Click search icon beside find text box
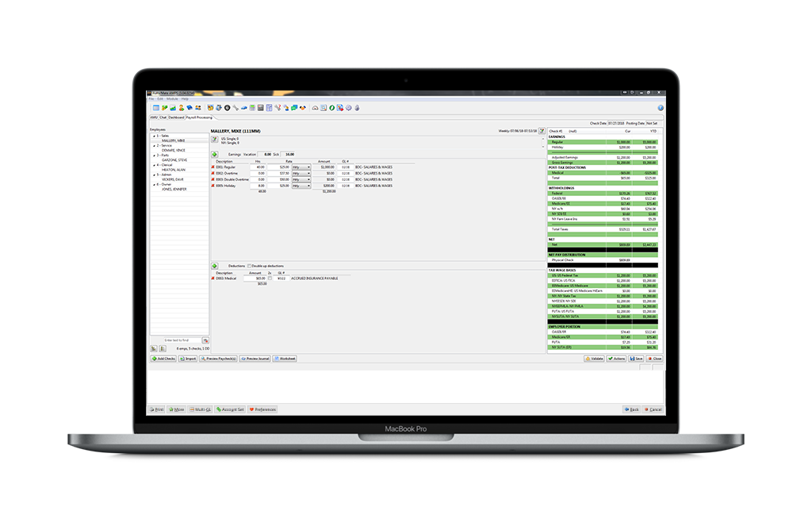 (205, 340)
